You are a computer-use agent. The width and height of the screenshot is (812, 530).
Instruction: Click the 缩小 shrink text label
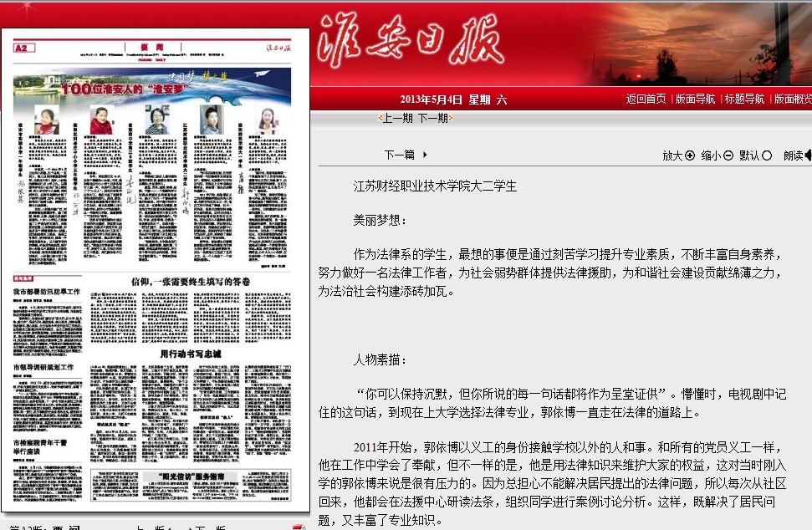[x=711, y=155]
